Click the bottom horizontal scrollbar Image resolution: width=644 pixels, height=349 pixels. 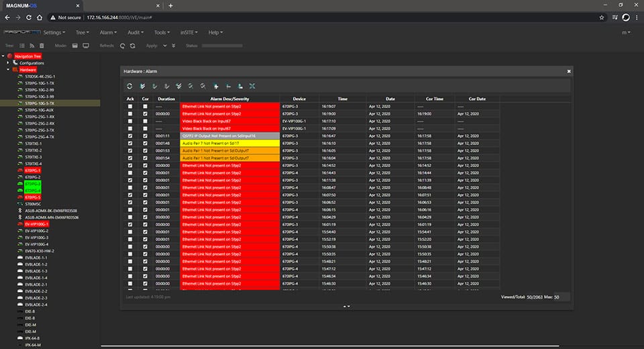click(330, 346)
